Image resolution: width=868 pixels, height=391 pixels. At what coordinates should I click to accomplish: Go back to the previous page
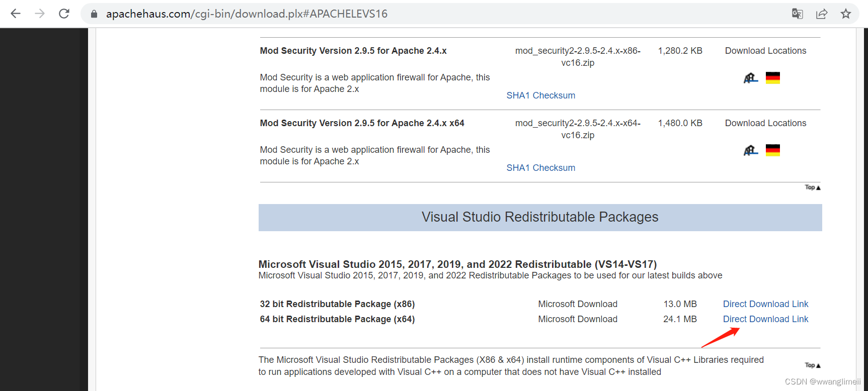click(16, 14)
